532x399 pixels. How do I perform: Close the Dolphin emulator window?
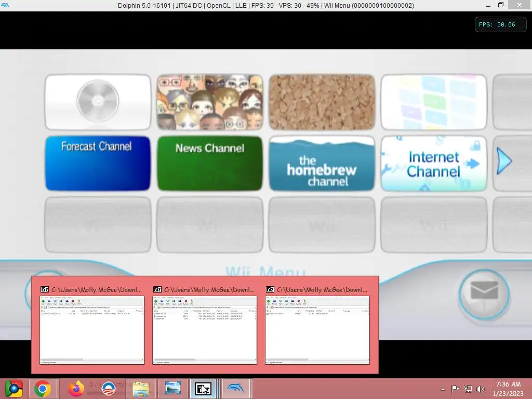(520, 5)
